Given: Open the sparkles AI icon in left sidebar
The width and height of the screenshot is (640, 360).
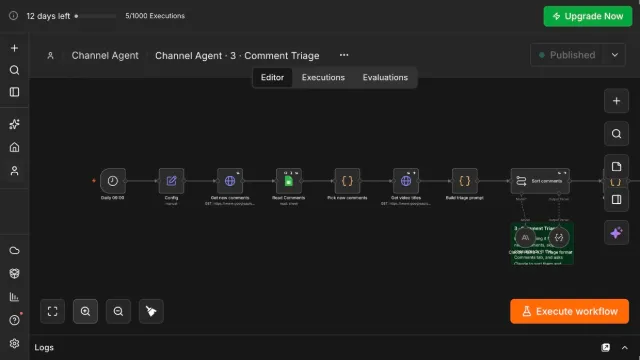Looking at the screenshot, I should point(14,124).
